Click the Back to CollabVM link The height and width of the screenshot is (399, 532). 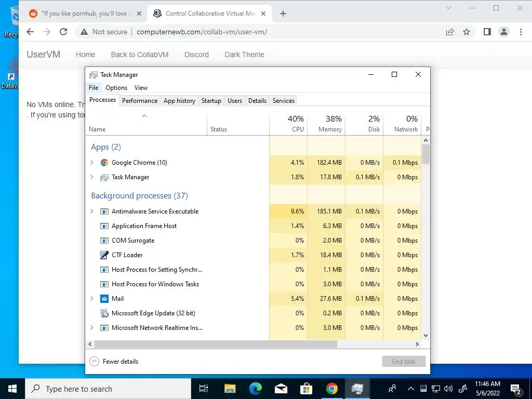pyautogui.click(x=139, y=55)
